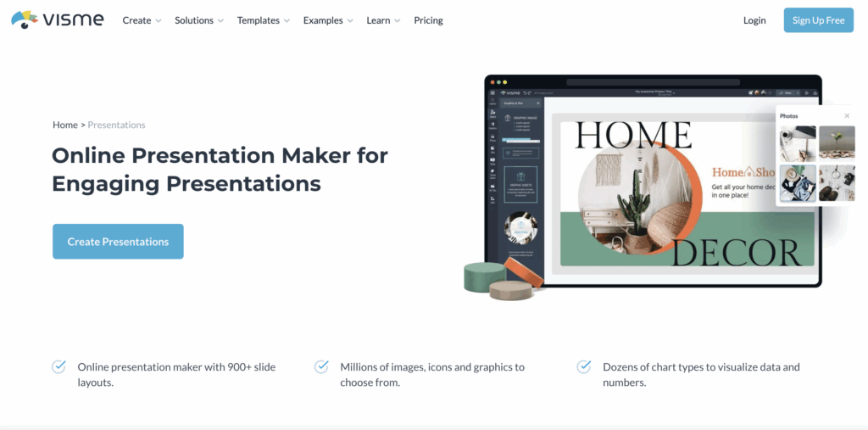Click the checkmark icon beside Dozens of chart types
Image resolution: width=868 pixels, height=430 pixels.
[584, 367]
